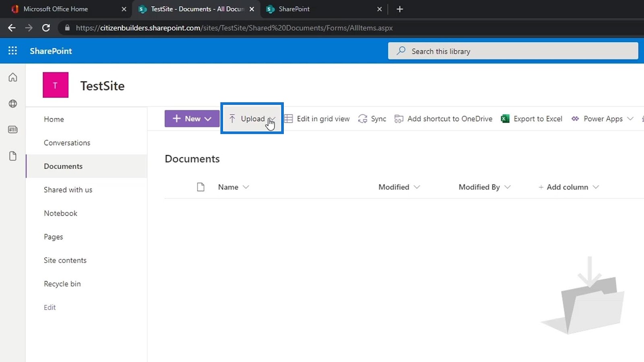This screenshot has height=362, width=644.
Task: Close the Microsoft Office Home tab
Action: [124, 9]
